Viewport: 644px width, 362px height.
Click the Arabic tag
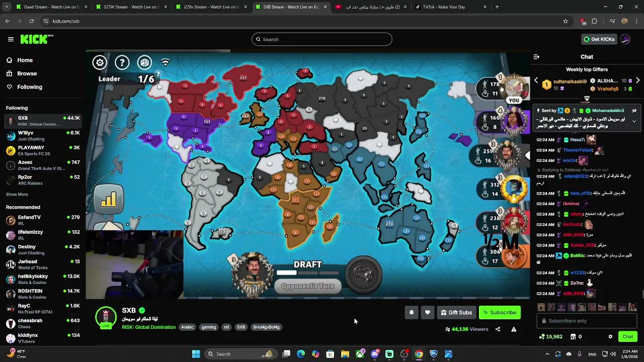(188, 327)
